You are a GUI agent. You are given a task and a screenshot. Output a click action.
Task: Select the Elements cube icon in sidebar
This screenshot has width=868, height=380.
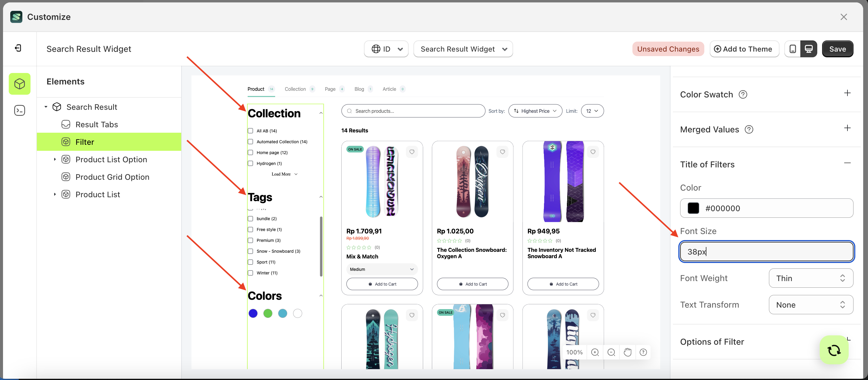pyautogui.click(x=20, y=84)
